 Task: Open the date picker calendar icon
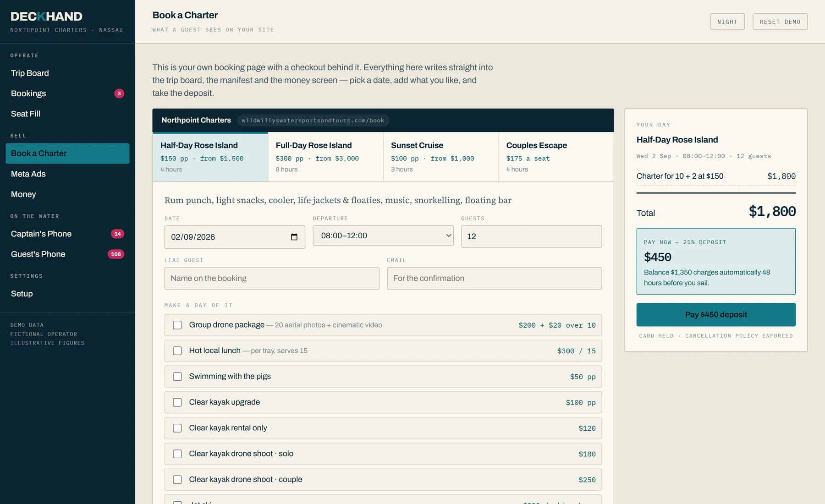pyautogui.click(x=294, y=237)
